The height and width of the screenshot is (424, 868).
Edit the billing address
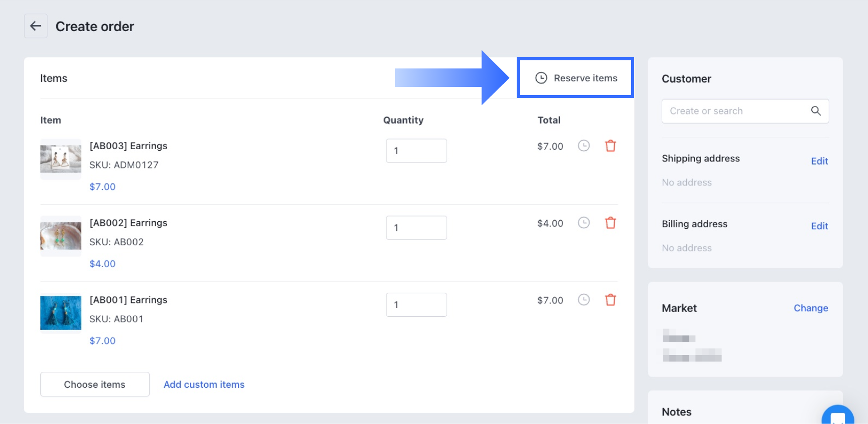pos(819,226)
